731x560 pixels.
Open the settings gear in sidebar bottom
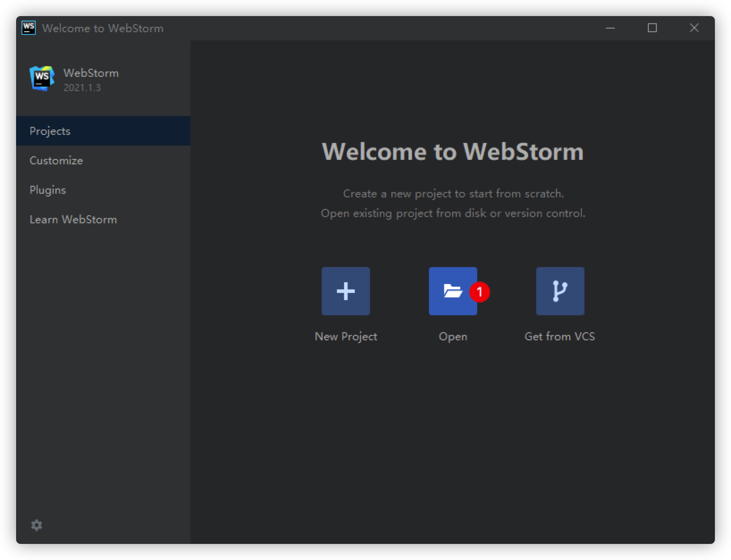37,525
